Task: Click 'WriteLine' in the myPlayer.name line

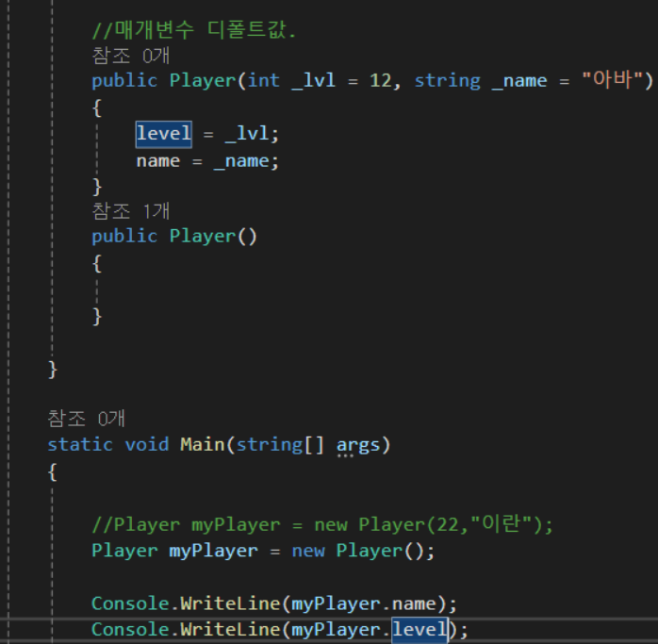Action: point(230,603)
